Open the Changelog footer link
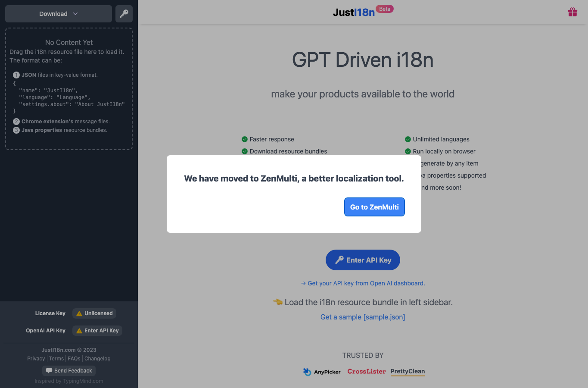 (97, 359)
